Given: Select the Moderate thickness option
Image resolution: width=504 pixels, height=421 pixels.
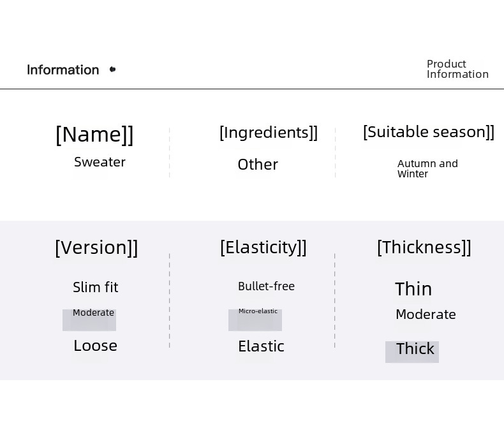Looking at the screenshot, I should point(426,314).
